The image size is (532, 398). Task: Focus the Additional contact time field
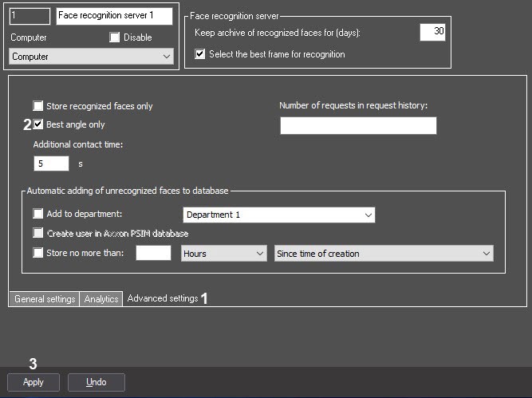(51, 164)
